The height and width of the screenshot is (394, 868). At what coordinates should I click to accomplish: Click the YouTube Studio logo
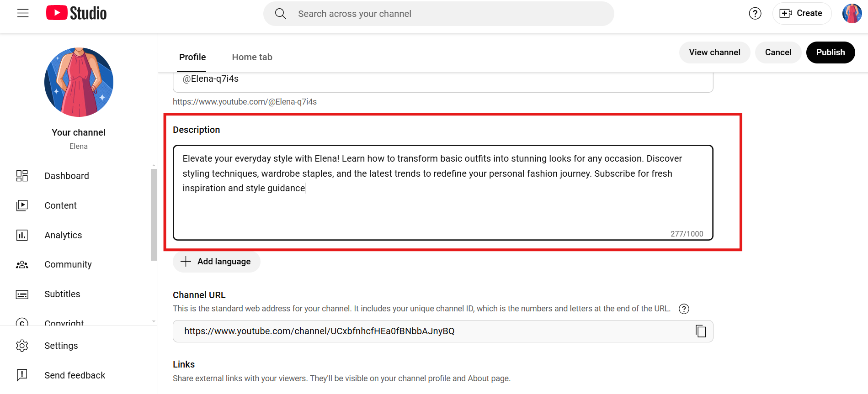[76, 13]
